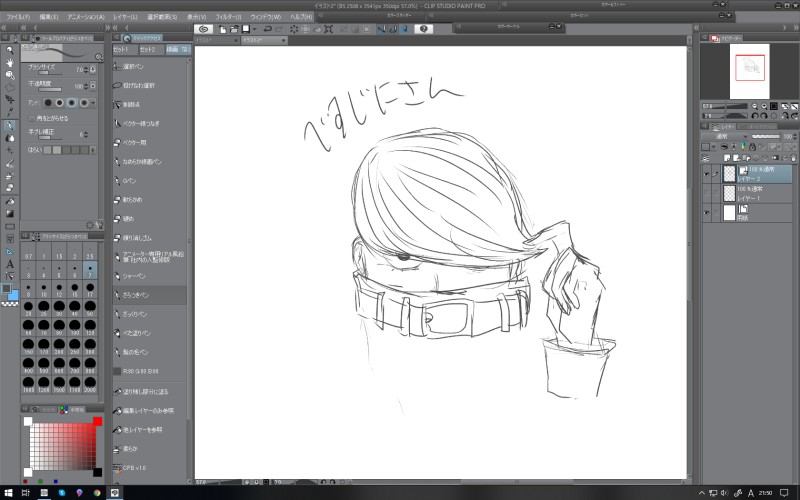This screenshot has width=800, height=500.
Task: Select 髪の毛ペン in quick access
Action: pyautogui.click(x=149, y=352)
